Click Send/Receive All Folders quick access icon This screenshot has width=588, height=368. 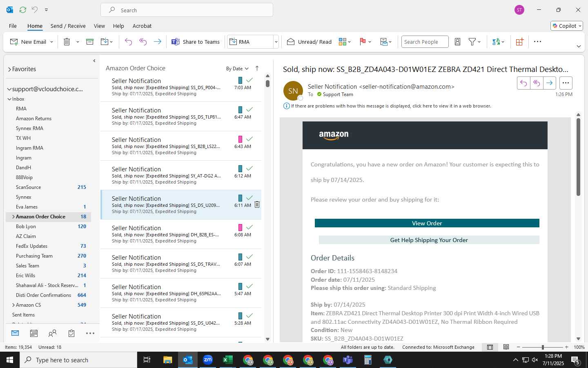pos(23,9)
